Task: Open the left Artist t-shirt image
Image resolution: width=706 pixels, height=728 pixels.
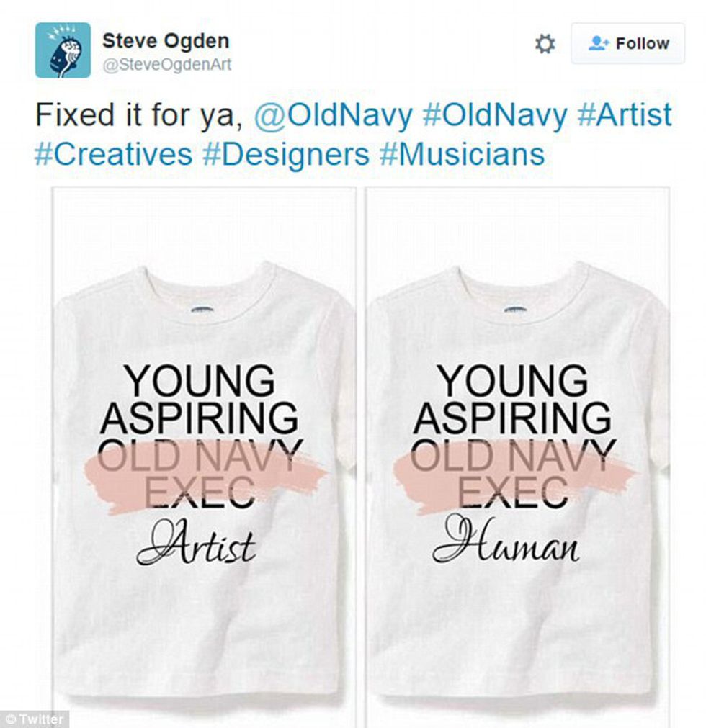Action: point(204,457)
